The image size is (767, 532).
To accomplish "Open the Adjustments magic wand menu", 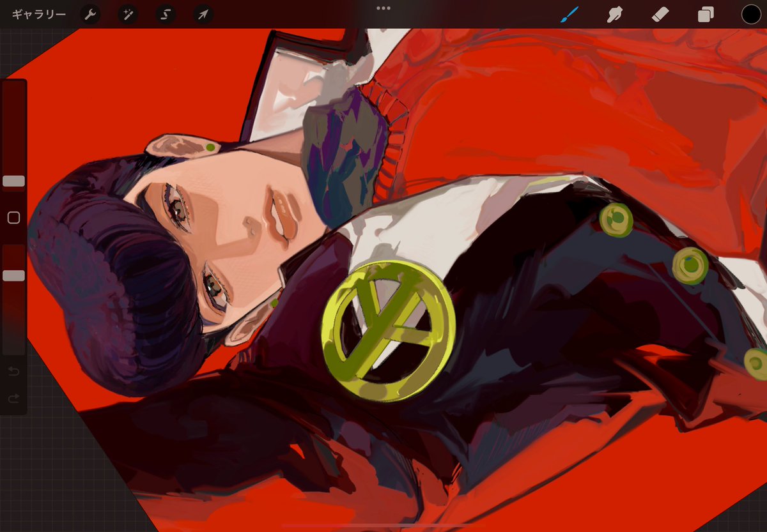I will 128,14.
